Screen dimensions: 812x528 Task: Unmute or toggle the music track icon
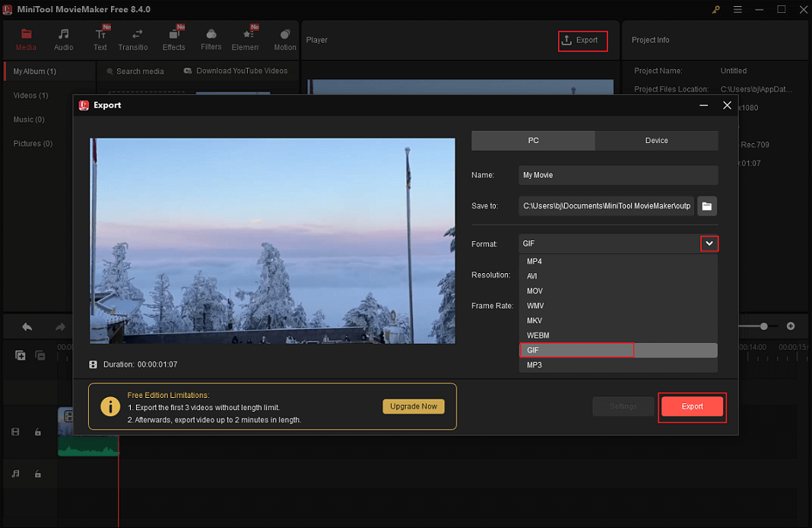click(x=14, y=473)
